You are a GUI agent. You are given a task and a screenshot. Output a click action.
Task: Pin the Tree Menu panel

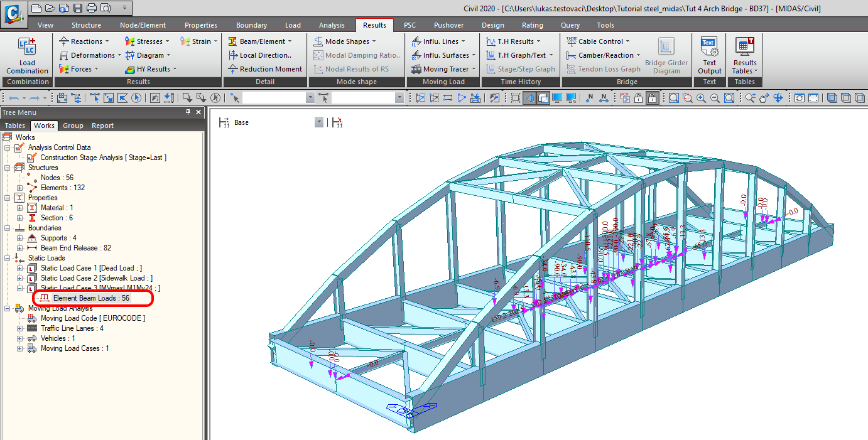[188, 112]
